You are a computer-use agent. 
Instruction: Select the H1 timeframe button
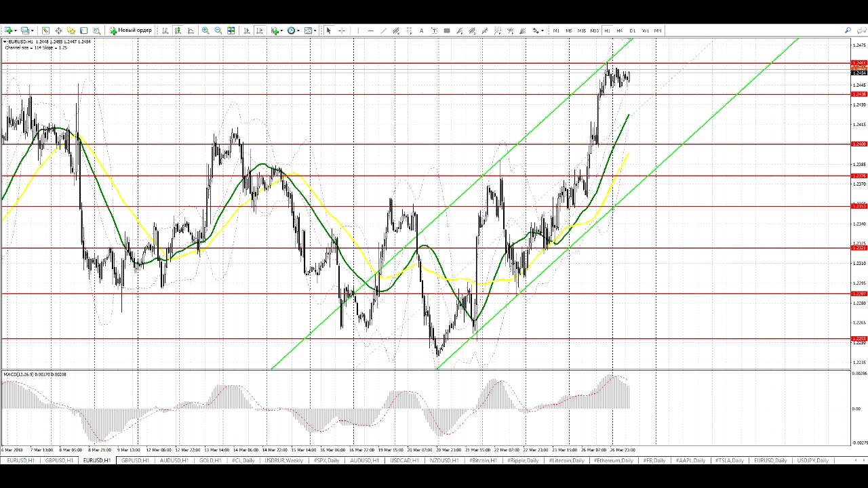608,30
